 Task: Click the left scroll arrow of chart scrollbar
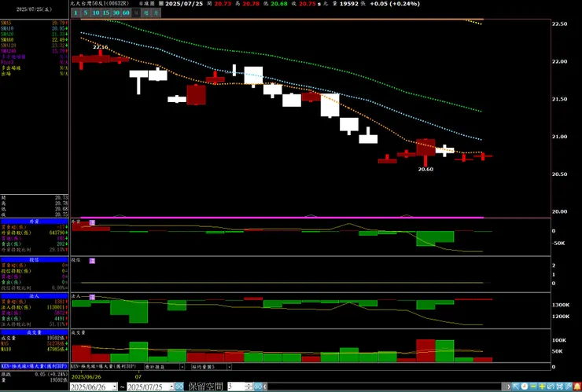265,387
